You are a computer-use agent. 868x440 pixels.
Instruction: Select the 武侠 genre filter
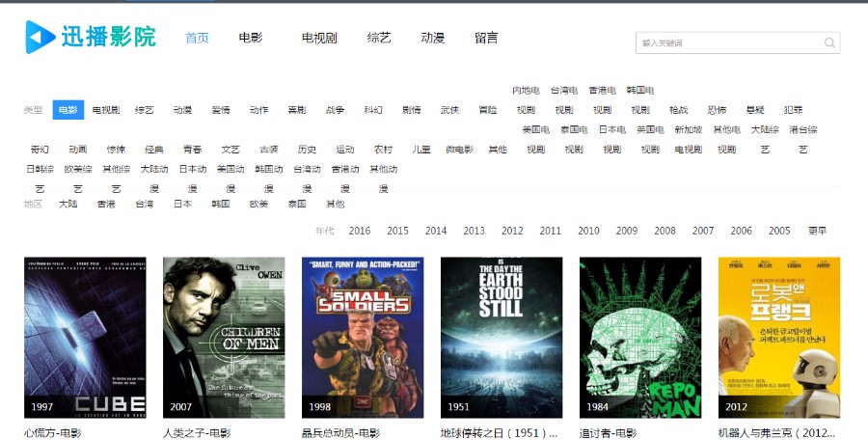pos(449,110)
